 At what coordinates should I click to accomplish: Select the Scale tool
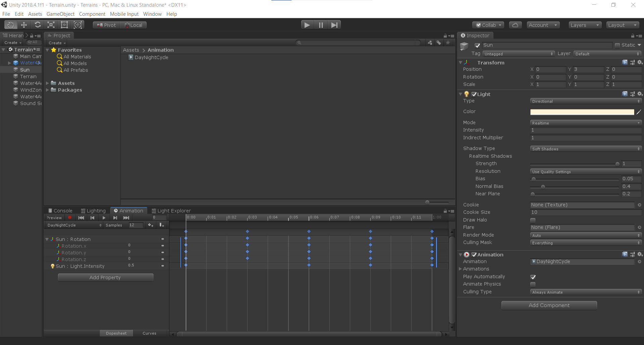51,25
